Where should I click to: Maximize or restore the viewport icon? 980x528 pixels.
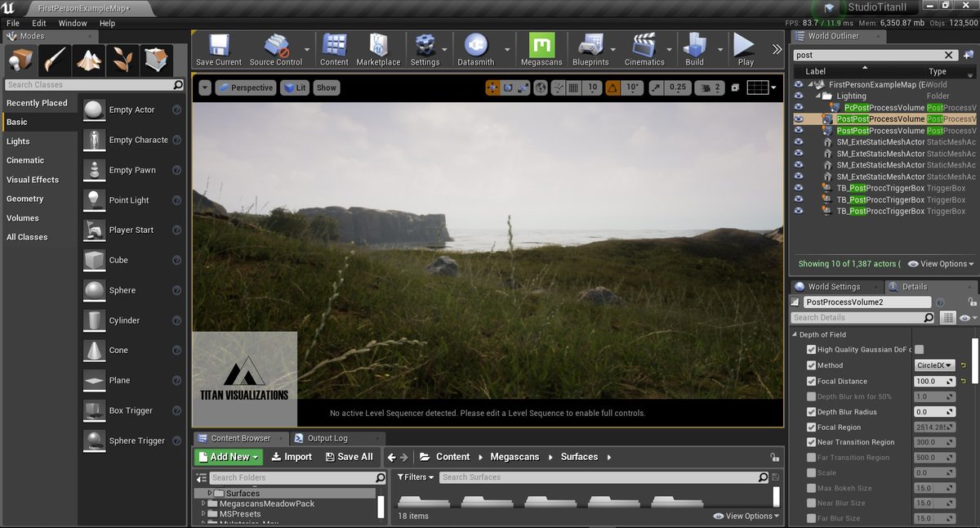coord(735,87)
